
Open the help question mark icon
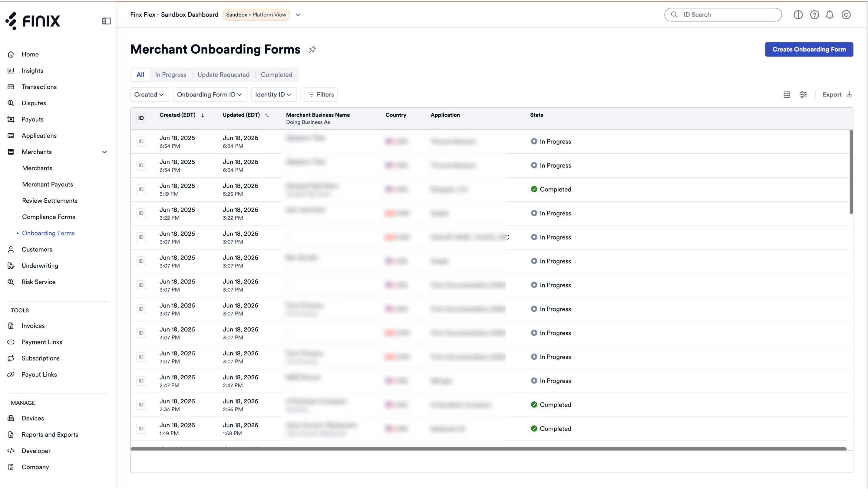(814, 15)
